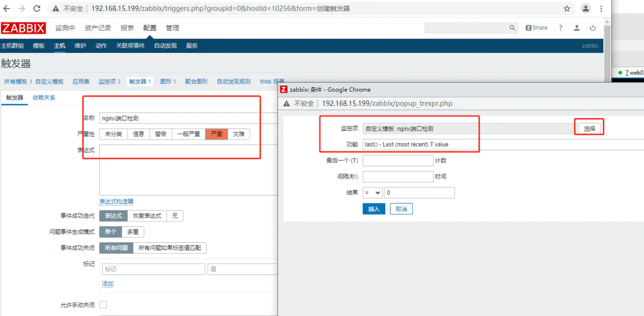Click the browser back arrow

tap(7, 9)
